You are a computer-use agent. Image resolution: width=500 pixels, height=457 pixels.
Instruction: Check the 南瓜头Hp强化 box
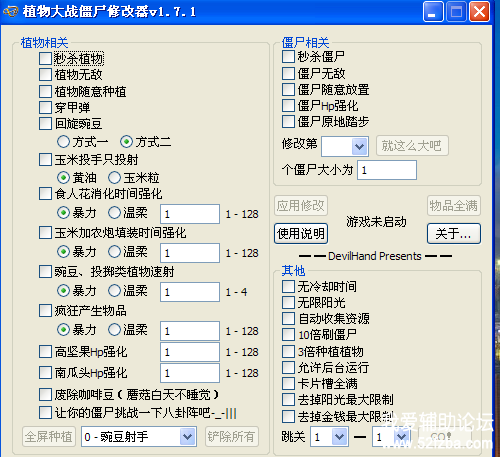pos(45,373)
